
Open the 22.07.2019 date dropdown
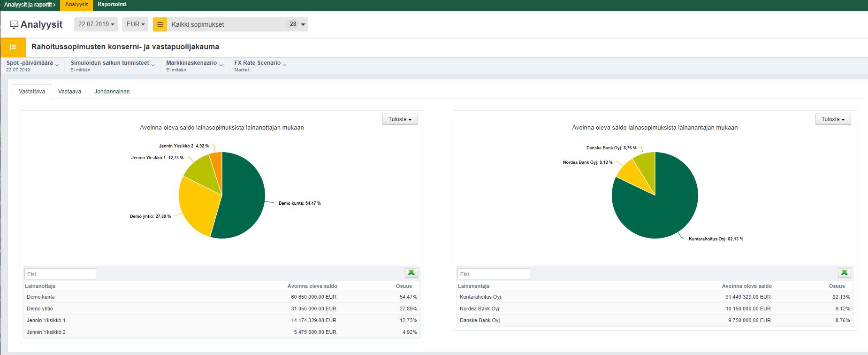coord(96,24)
